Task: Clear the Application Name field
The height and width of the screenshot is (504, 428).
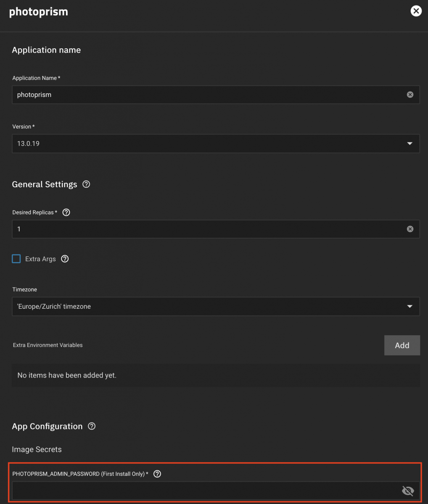Action: [x=410, y=95]
